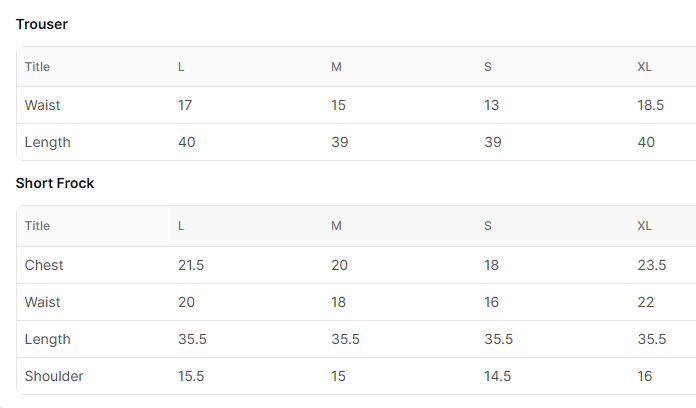Click Short Frock Waist value 16
This screenshot has height=408, width=696.
coord(491,302)
